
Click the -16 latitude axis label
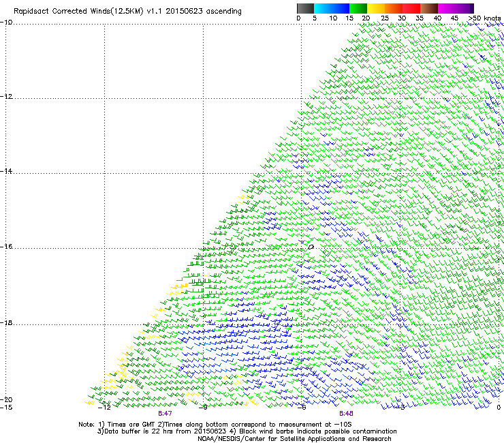point(6,247)
